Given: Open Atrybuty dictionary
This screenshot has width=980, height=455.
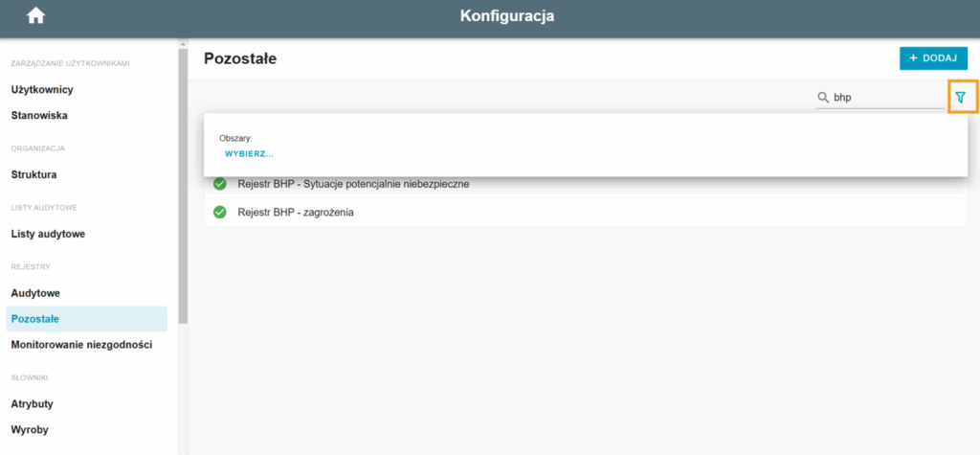Looking at the screenshot, I should pyautogui.click(x=32, y=403).
